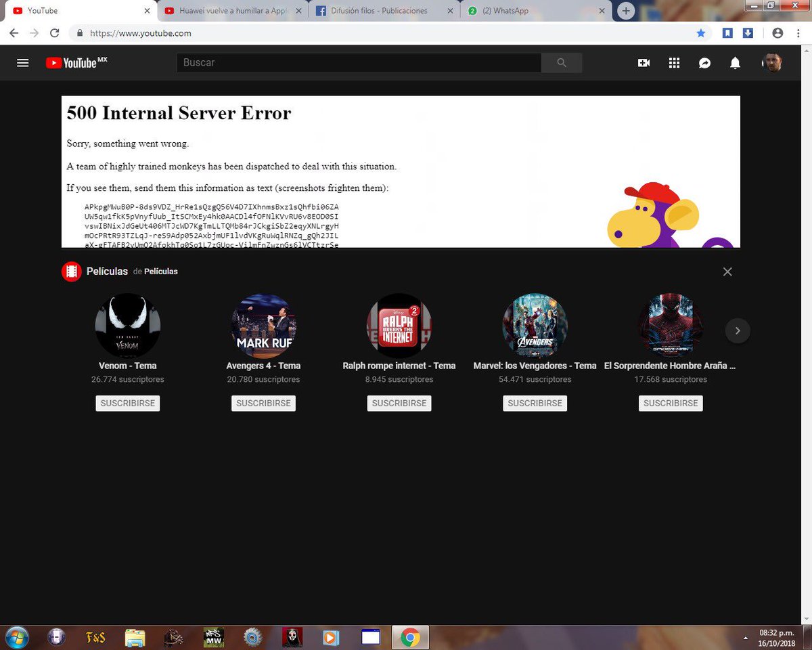Open the Windows Start button

coord(16,638)
